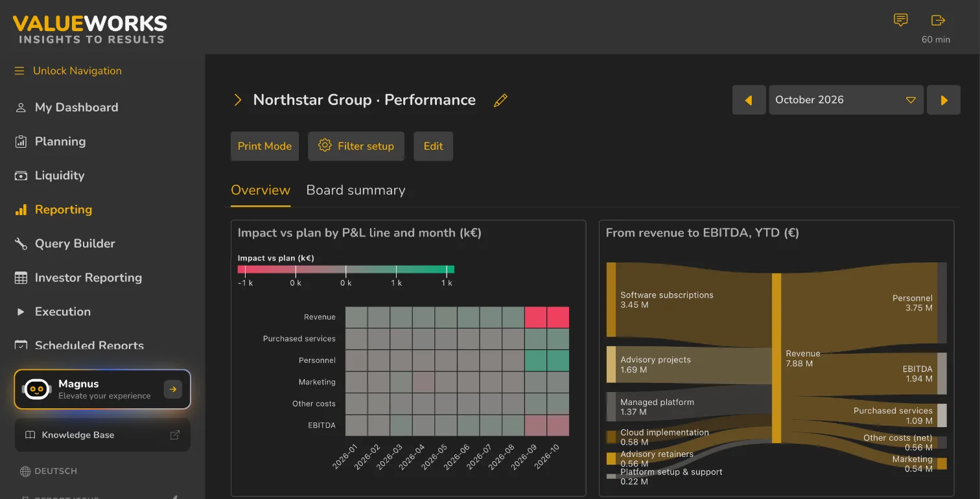The image size is (980, 499).
Task: Click Software subscriptions node in Sankey chart
Action: (611, 300)
